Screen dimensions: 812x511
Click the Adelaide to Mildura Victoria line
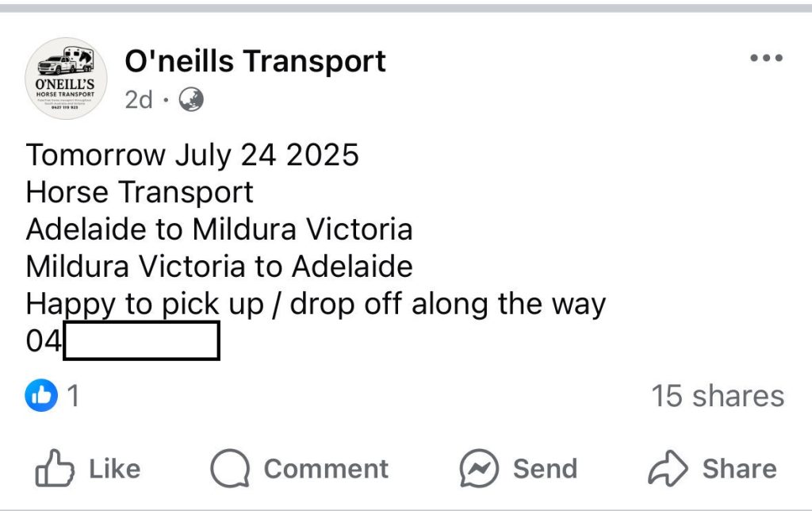[x=219, y=229]
